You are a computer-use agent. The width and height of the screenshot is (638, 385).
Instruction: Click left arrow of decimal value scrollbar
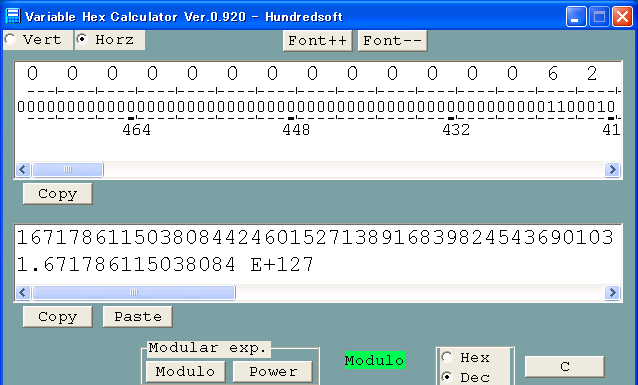click(23, 292)
